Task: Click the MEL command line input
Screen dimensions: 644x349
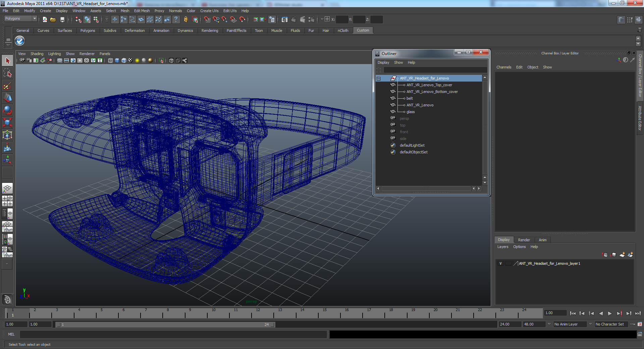Action: pos(173,334)
